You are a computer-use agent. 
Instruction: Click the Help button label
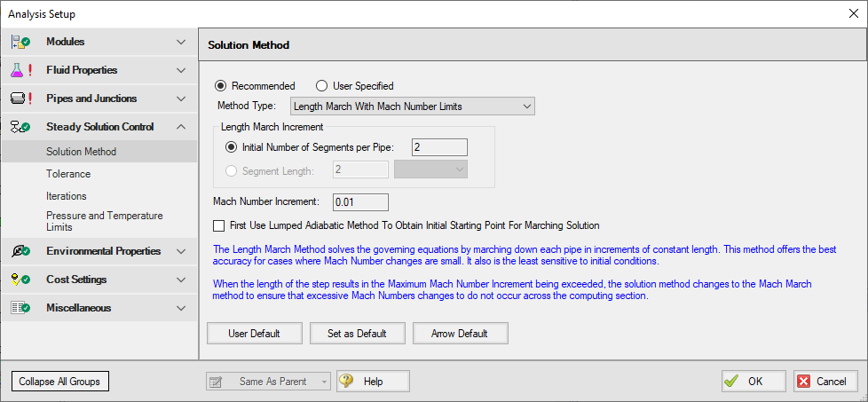[x=373, y=382]
